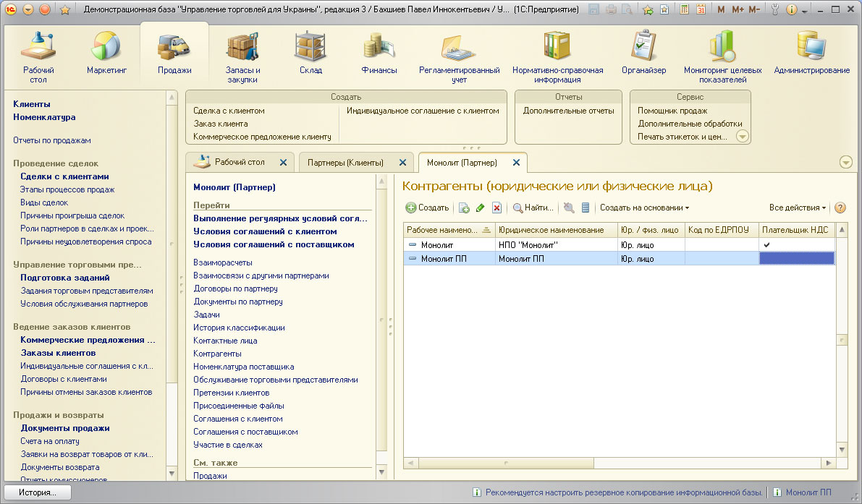
Task: Open help with the orange question icon
Action: pyautogui.click(x=840, y=208)
